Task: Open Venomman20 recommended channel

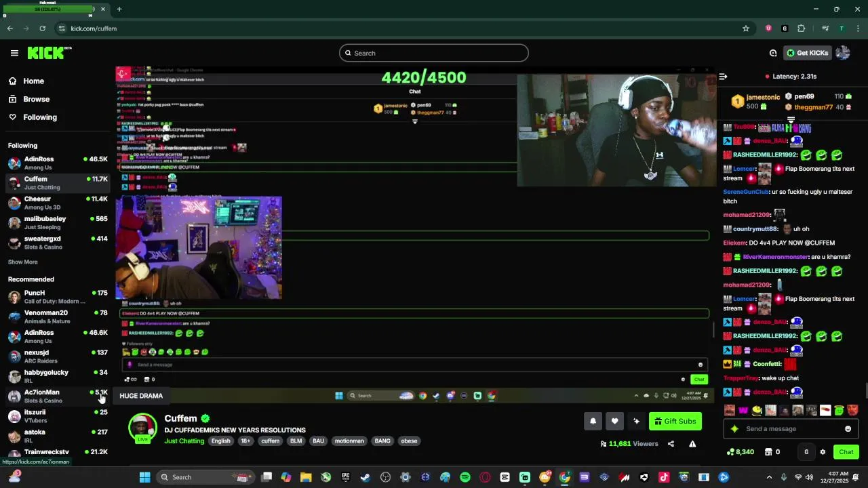Action: (58, 317)
